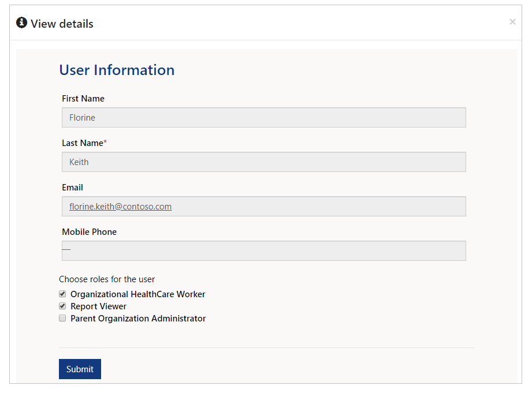This screenshot has width=532, height=393.
Task: Uncheck the Report Viewer role
Action: [x=62, y=306]
